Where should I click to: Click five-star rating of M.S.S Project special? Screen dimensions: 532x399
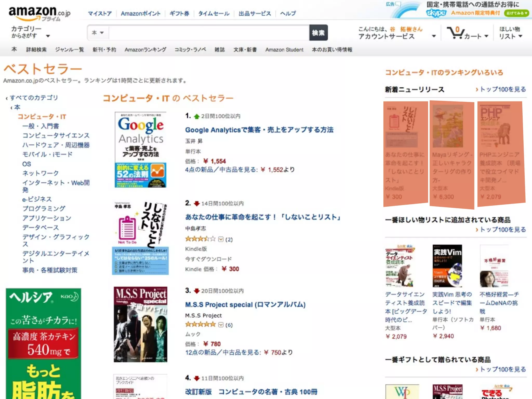click(200, 324)
